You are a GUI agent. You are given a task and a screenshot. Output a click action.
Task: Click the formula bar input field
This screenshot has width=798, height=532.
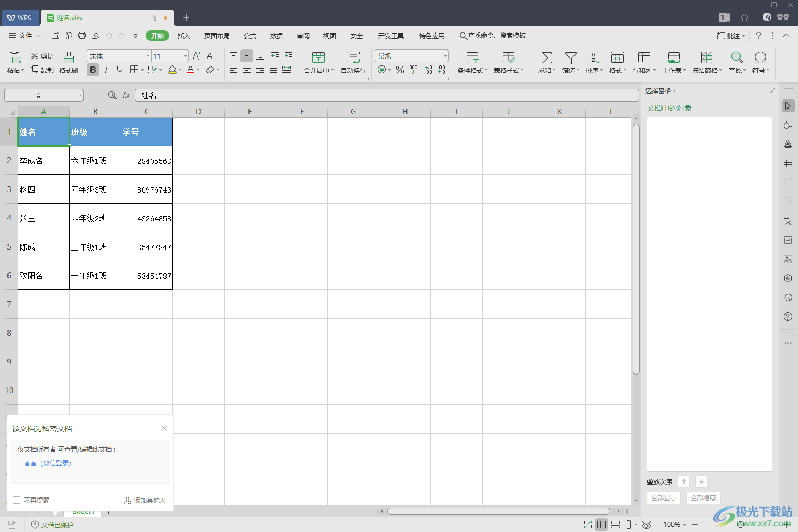tap(386, 95)
